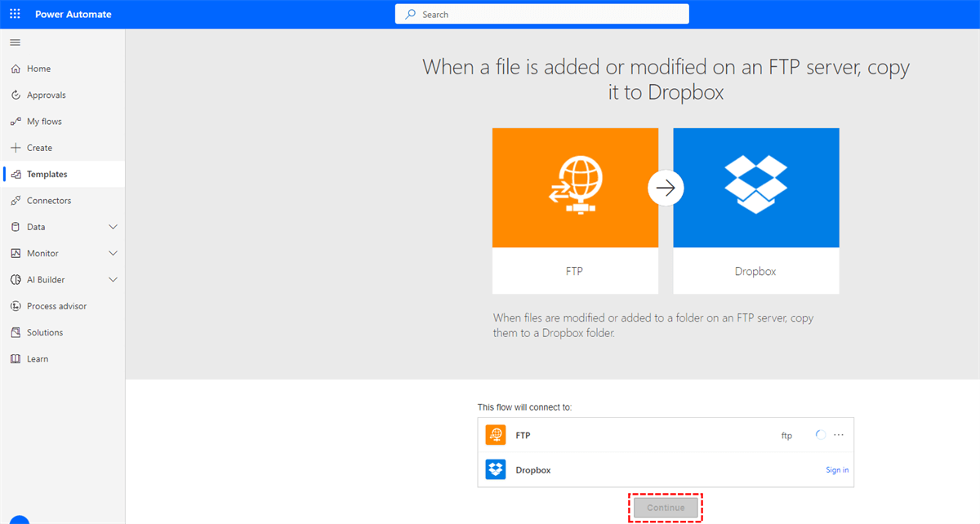Click the FTP connection loading spinner
This screenshot has width=980, height=524.
coord(821,435)
